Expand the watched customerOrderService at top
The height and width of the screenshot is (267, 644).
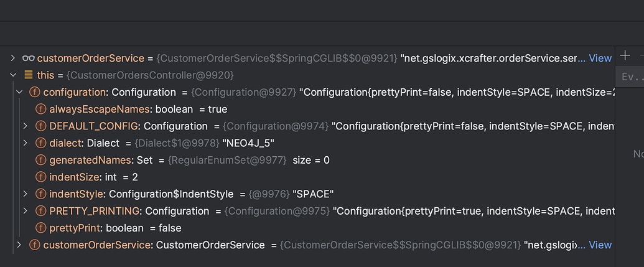point(13,58)
